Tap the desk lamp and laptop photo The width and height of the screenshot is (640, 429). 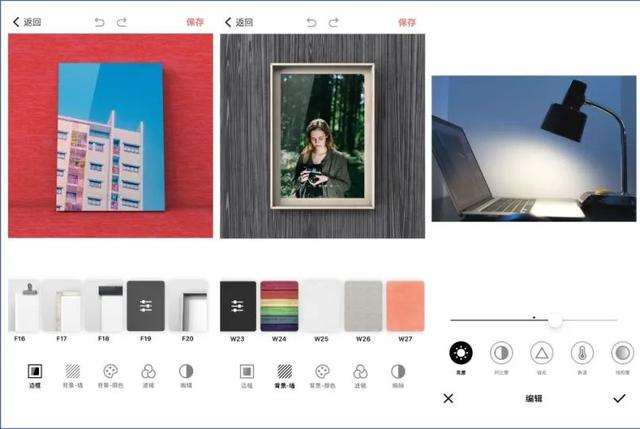pos(534,149)
